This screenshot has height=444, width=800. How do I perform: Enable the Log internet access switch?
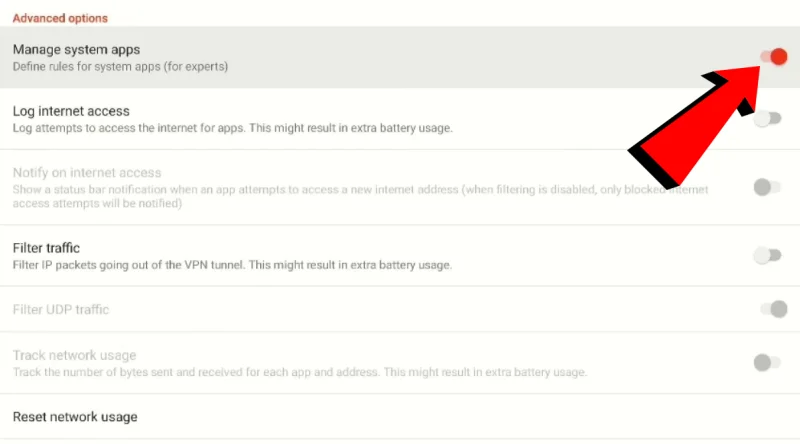767,119
